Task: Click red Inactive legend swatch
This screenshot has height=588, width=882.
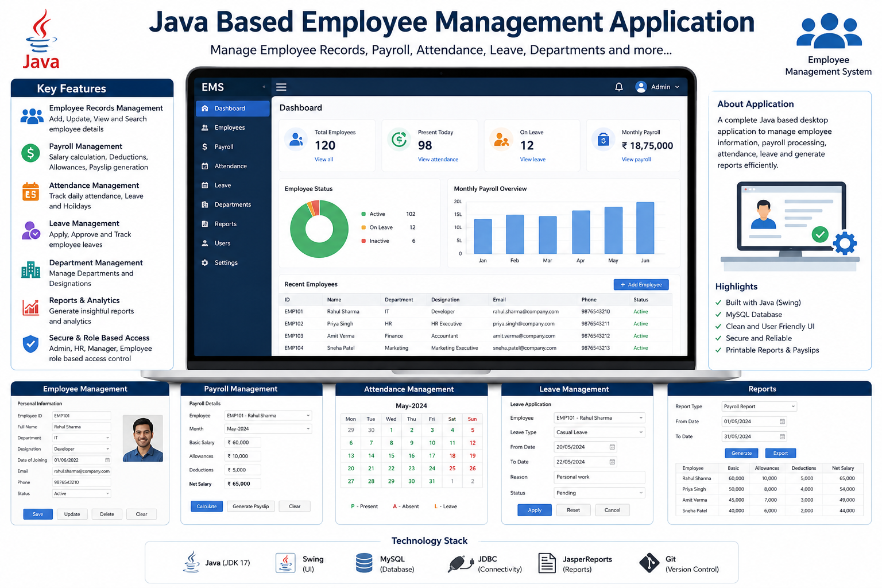Action: tap(363, 241)
